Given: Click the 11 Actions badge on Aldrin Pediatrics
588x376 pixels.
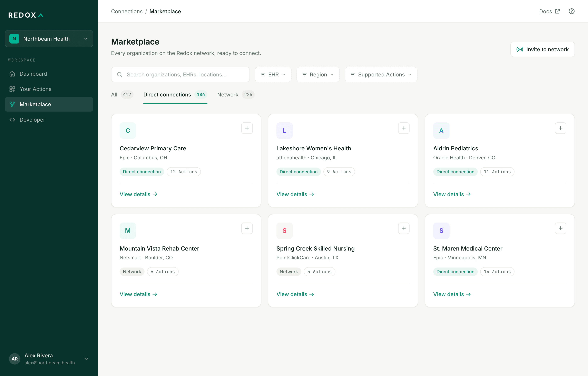Looking at the screenshot, I should click(x=497, y=172).
